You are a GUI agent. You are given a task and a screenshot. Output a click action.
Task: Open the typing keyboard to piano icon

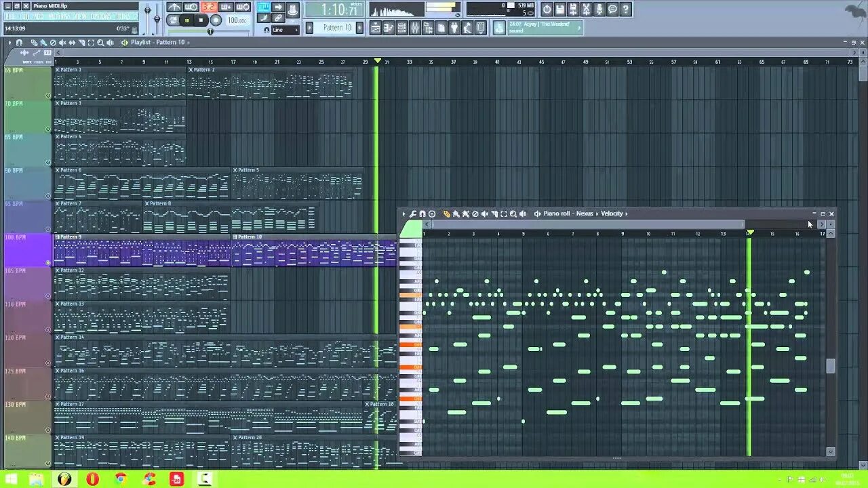[x=263, y=7]
